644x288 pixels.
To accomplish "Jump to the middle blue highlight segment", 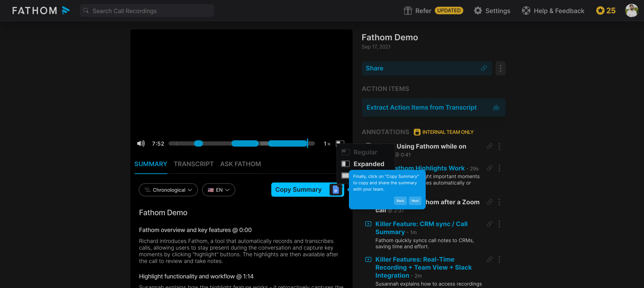I will (x=245, y=143).
